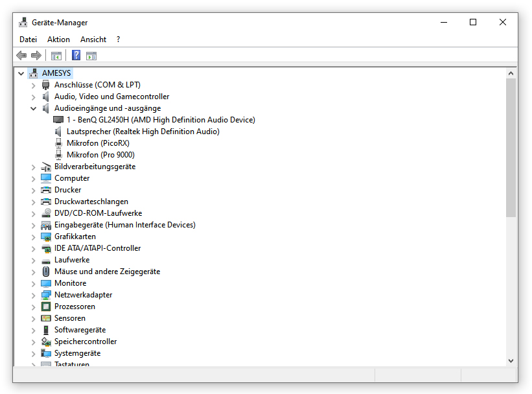Click the Eingabegeräte HID icon
Viewport: 532px width, 394px height.
point(46,225)
